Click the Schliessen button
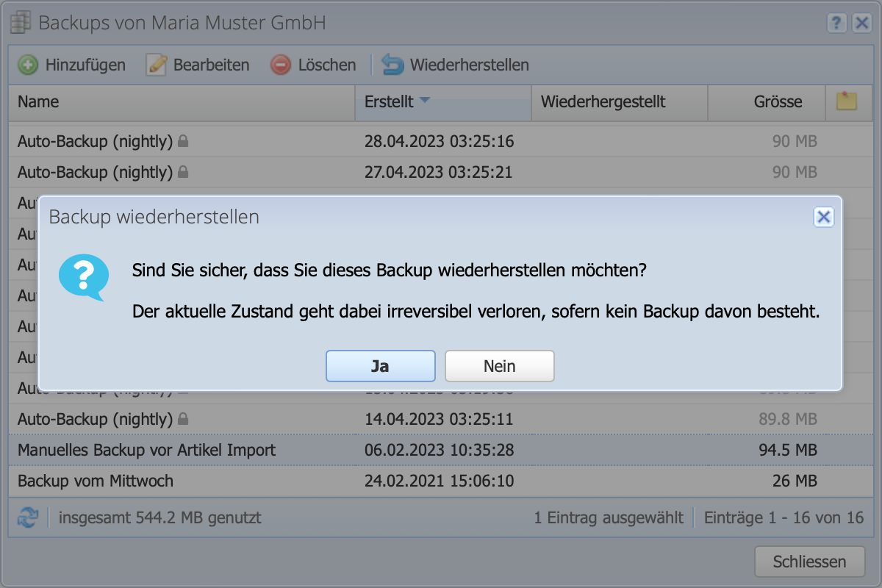The image size is (882, 588). 809,561
